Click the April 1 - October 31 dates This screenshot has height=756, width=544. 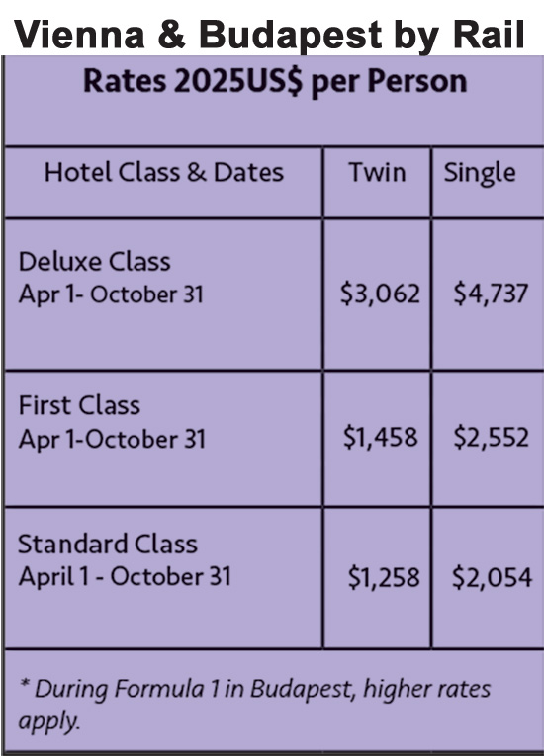pos(125,577)
